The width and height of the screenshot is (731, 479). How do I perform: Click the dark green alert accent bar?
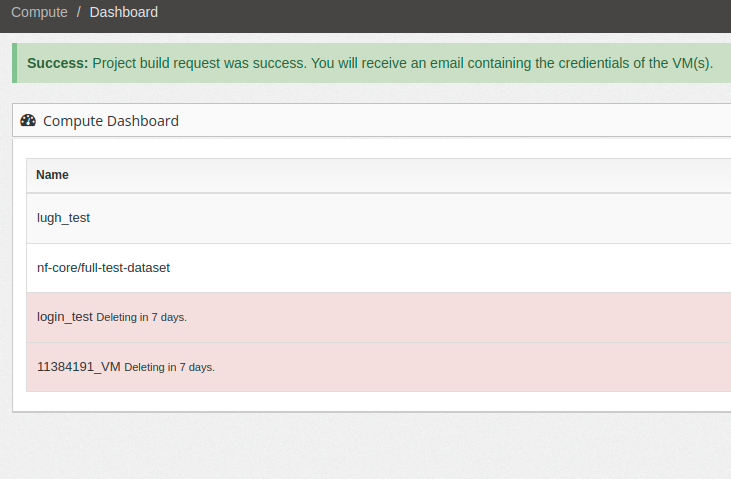pyautogui.click(x=14, y=63)
